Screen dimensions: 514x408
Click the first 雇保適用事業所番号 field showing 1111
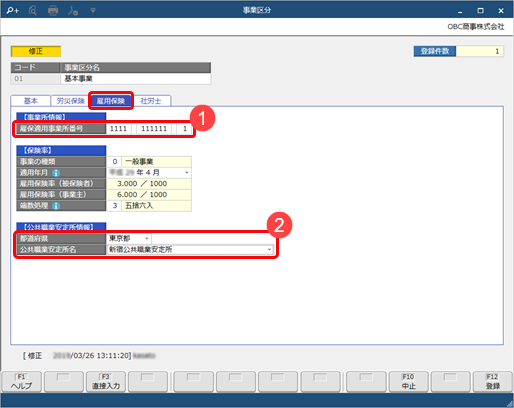tap(118, 129)
